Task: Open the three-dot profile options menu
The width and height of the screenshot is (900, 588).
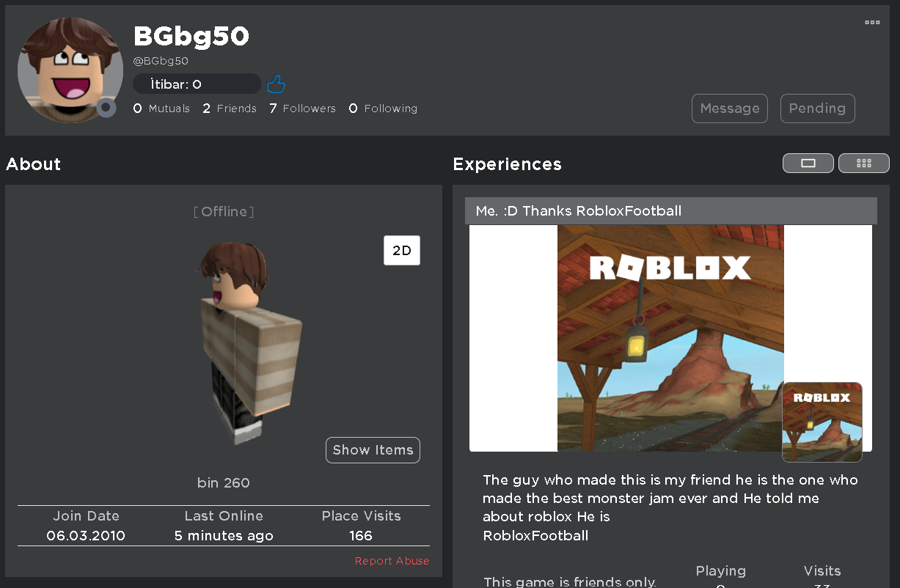Action: pyautogui.click(x=872, y=23)
